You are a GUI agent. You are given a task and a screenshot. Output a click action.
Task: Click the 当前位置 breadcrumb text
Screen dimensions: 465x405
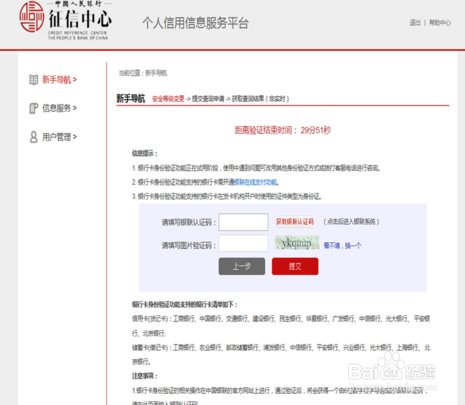(143, 73)
